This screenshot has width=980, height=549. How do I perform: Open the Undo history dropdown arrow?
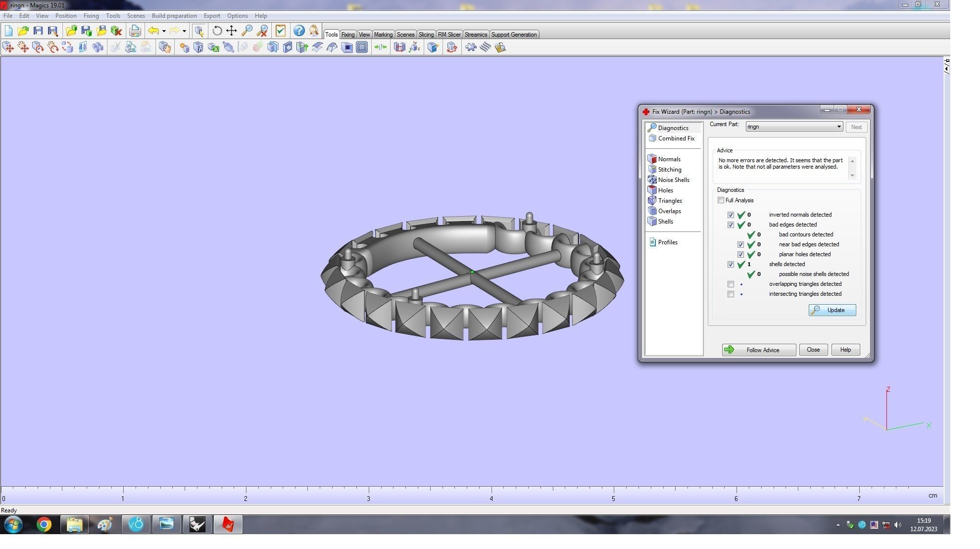[x=164, y=31]
